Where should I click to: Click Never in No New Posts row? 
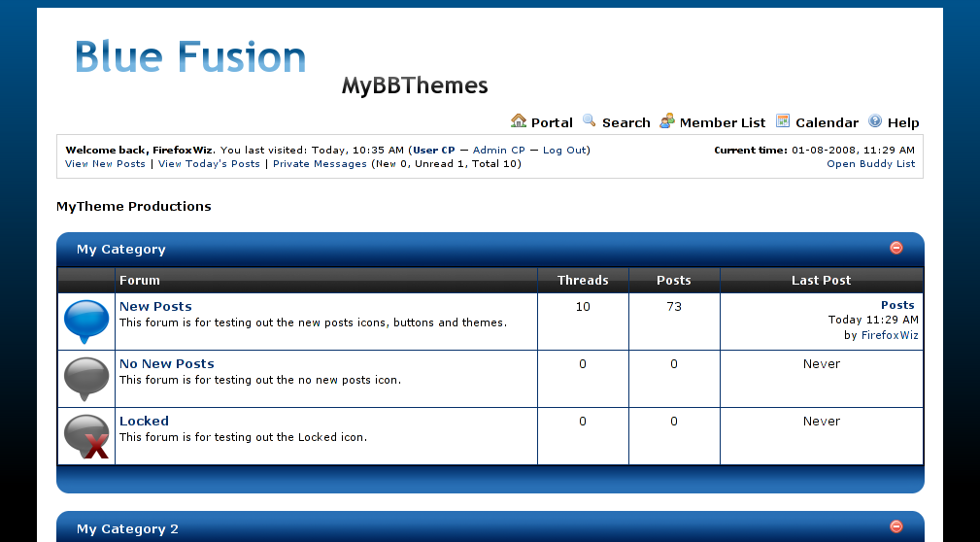[x=822, y=364]
